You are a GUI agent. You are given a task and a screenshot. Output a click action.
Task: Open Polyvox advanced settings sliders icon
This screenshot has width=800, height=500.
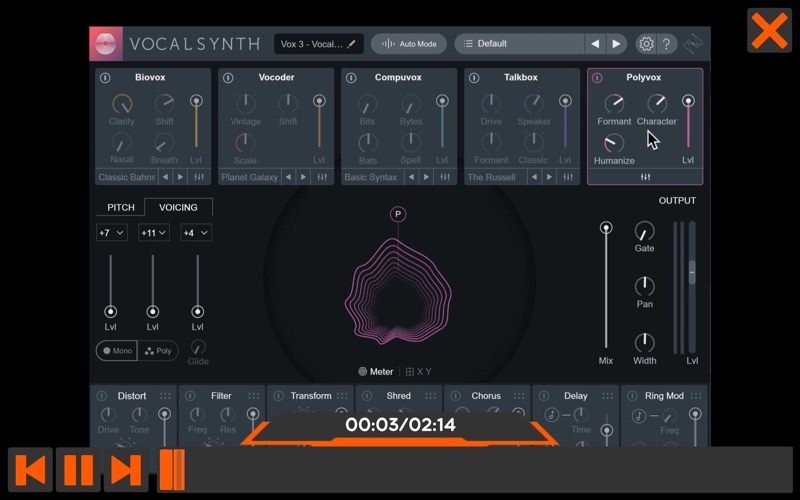(645, 177)
